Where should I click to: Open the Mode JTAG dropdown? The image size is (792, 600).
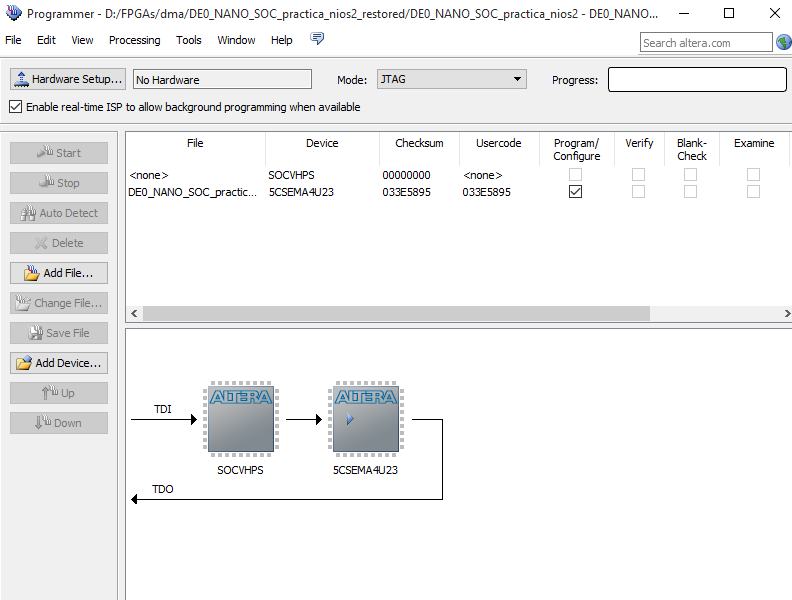click(x=452, y=79)
